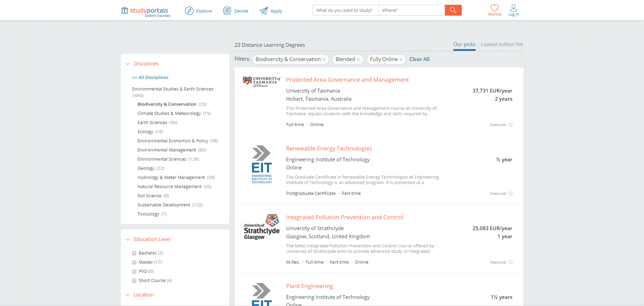644x306 pixels.
Task: Focus the 'Where?' search field
Action: coord(412,10)
